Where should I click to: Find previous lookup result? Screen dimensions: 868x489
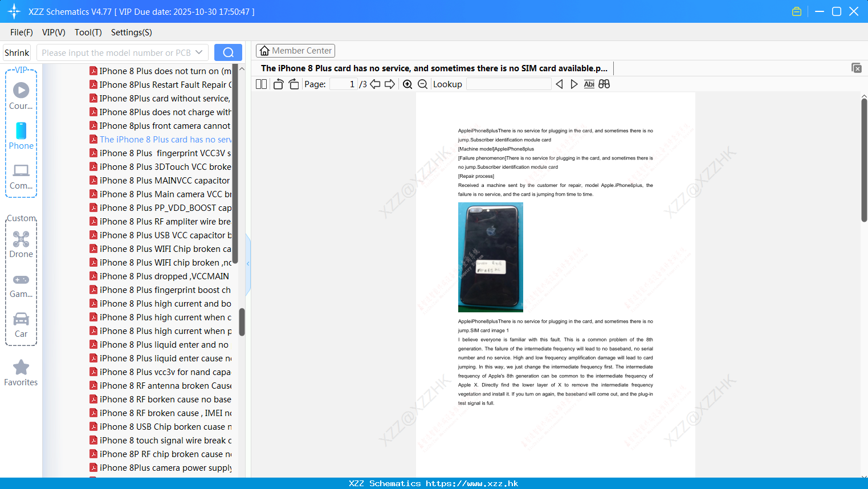click(559, 84)
